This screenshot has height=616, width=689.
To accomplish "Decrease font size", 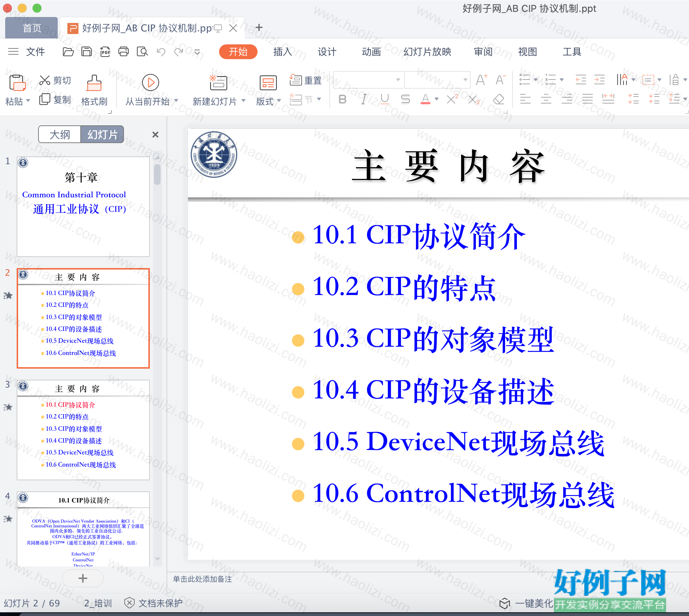I will (x=501, y=79).
